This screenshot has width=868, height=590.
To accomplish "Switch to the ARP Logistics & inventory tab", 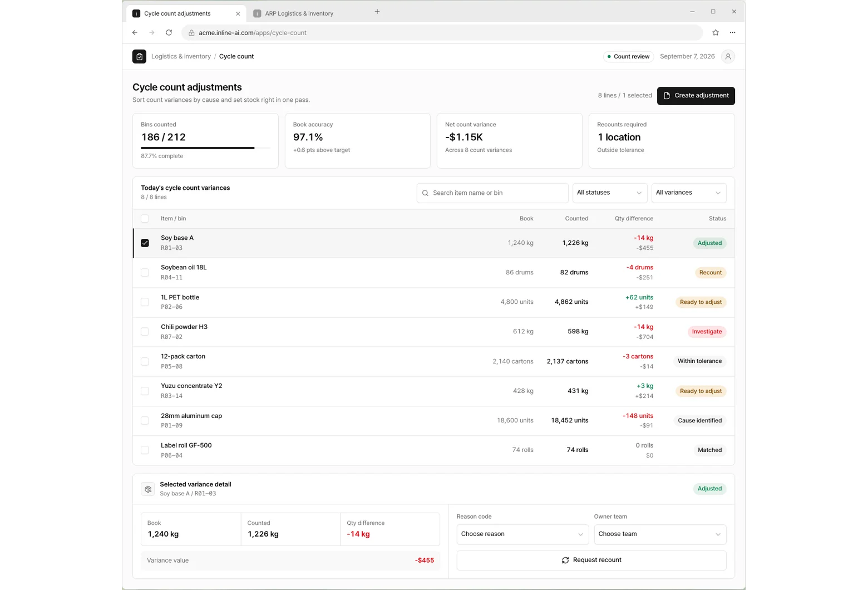I will (299, 13).
